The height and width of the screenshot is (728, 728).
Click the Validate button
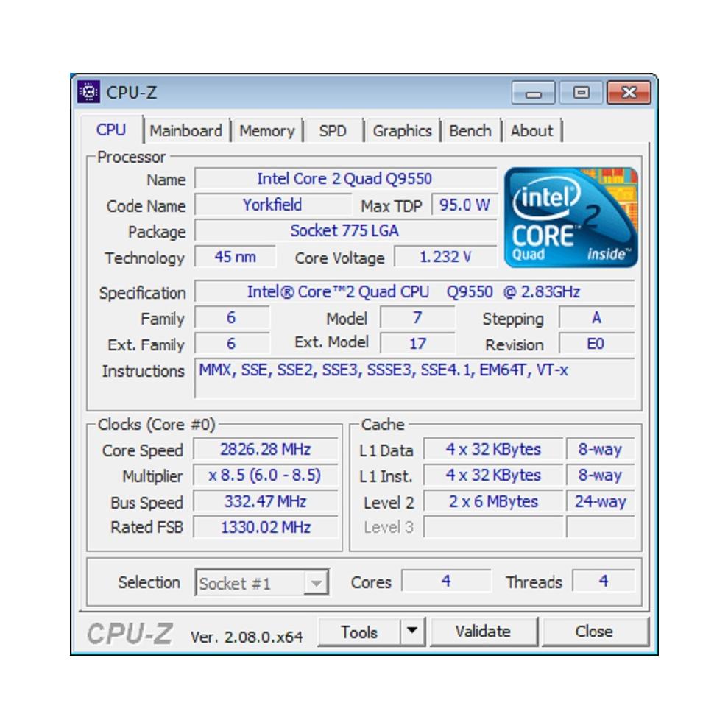(x=484, y=632)
